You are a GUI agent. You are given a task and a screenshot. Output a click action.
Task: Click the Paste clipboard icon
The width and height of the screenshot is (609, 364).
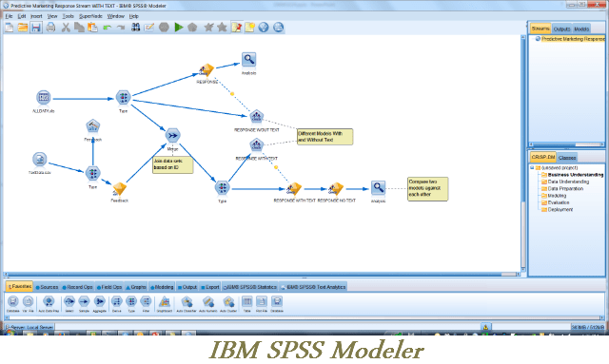click(x=93, y=28)
